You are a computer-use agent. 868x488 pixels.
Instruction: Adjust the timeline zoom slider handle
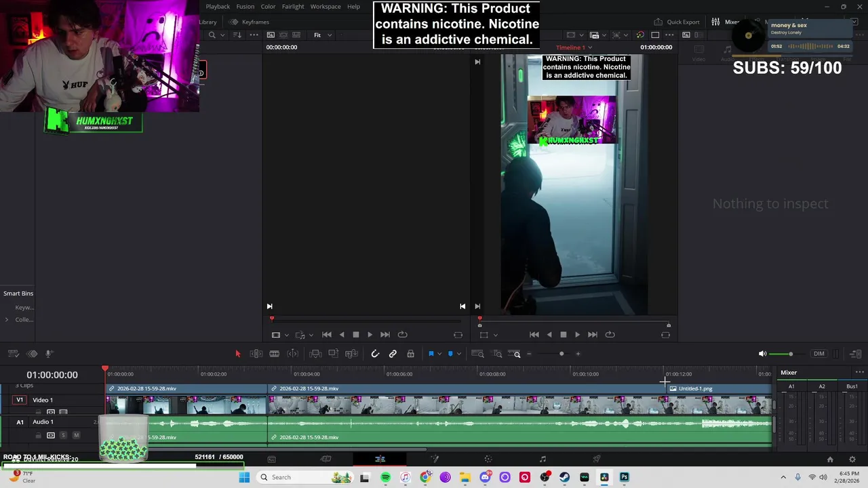point(561,354)
